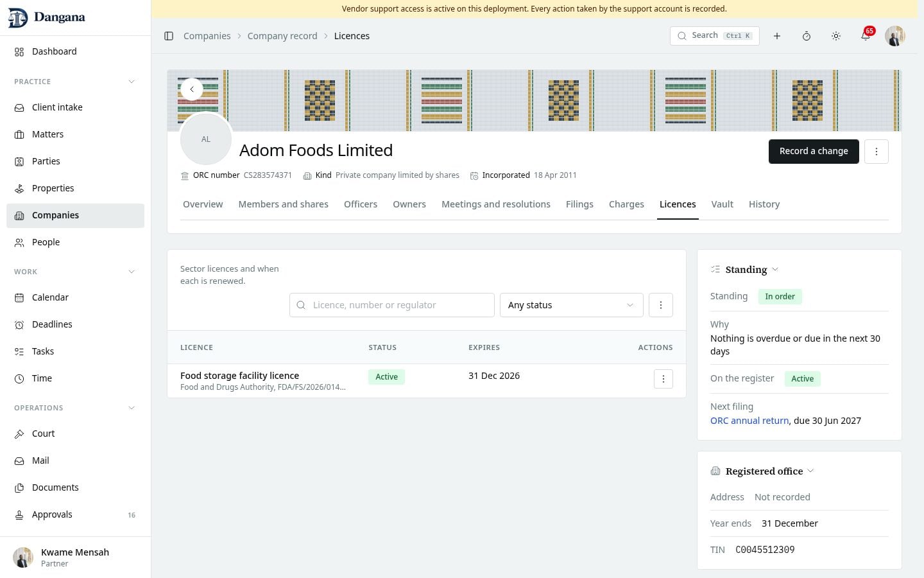Open the global Search box
The image size is (924, 578).
click(715, 36)
